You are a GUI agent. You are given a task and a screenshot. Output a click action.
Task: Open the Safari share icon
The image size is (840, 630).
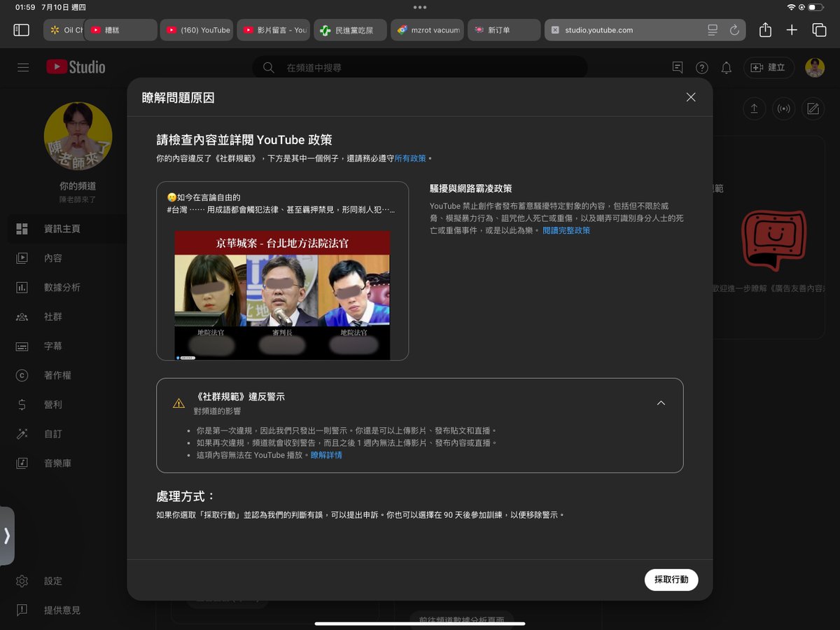point(765,30)
